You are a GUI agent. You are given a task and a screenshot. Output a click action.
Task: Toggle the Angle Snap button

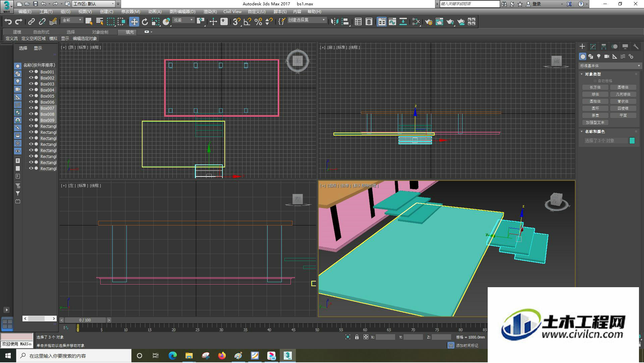248,22
